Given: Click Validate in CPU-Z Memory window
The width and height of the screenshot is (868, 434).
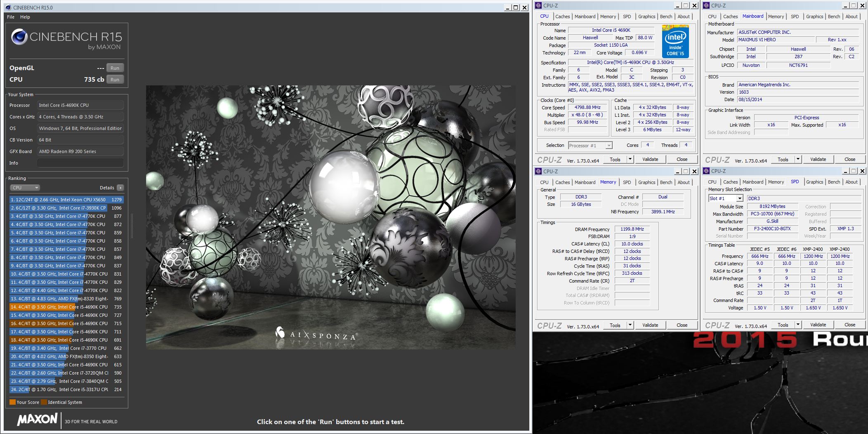Looking at the screenshot, I should click(650, 325).
